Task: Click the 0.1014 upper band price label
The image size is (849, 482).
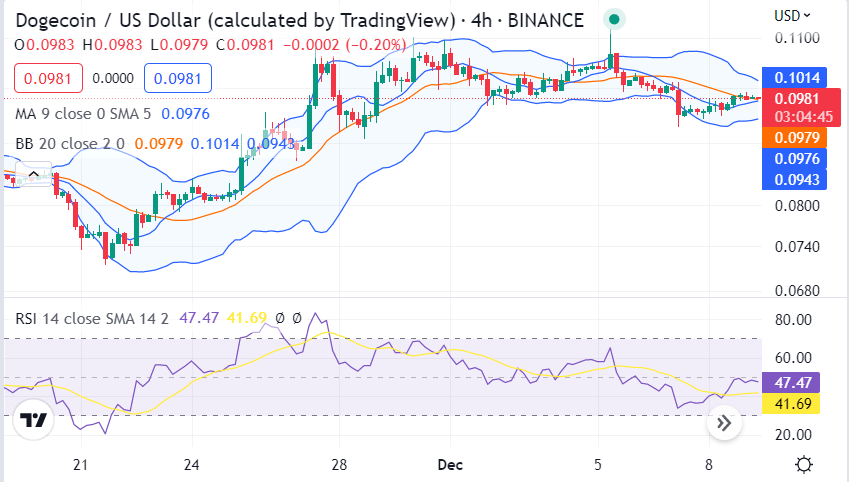Action: pyautogui.click(x=794, y=77)
